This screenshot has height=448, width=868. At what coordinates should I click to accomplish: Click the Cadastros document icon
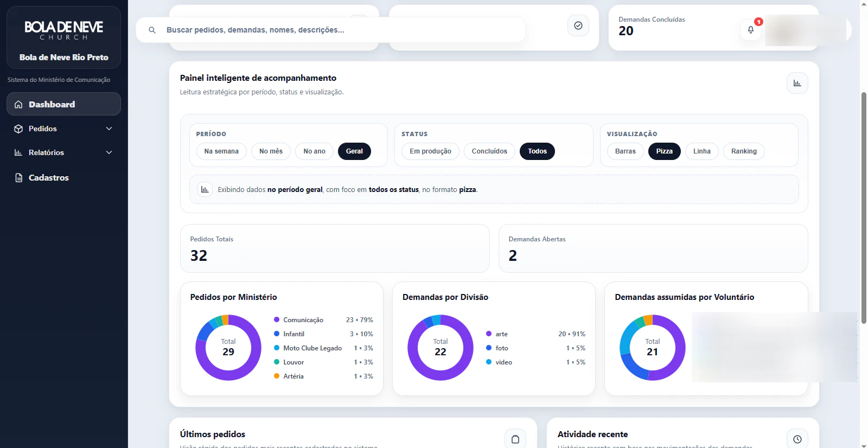point(18,178)
